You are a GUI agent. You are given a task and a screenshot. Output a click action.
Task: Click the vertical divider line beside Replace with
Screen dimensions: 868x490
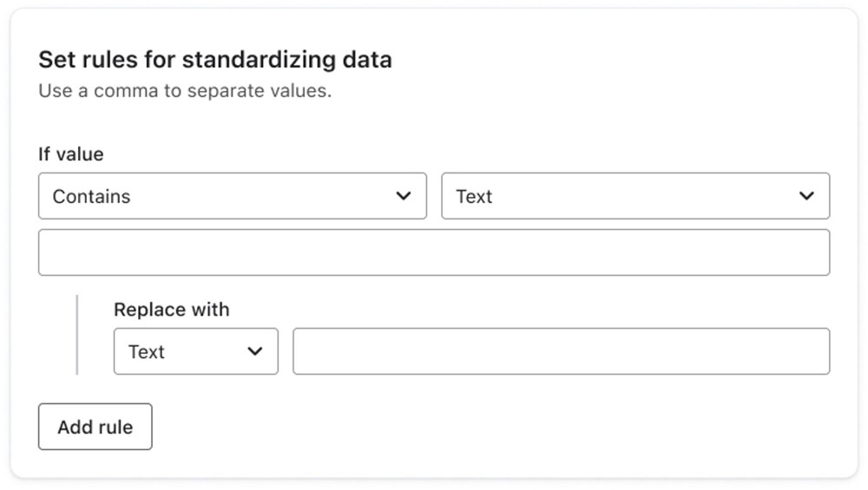[77, 335]
